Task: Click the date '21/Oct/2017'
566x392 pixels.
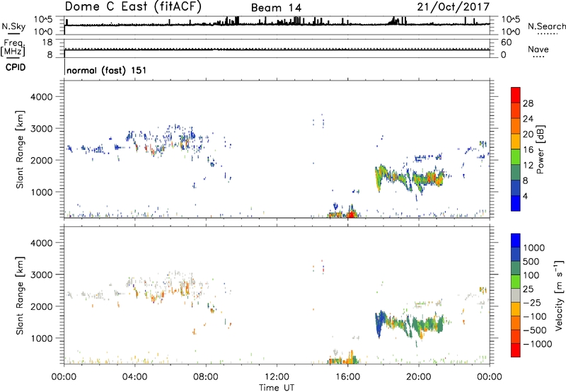Action: [454, 7]
